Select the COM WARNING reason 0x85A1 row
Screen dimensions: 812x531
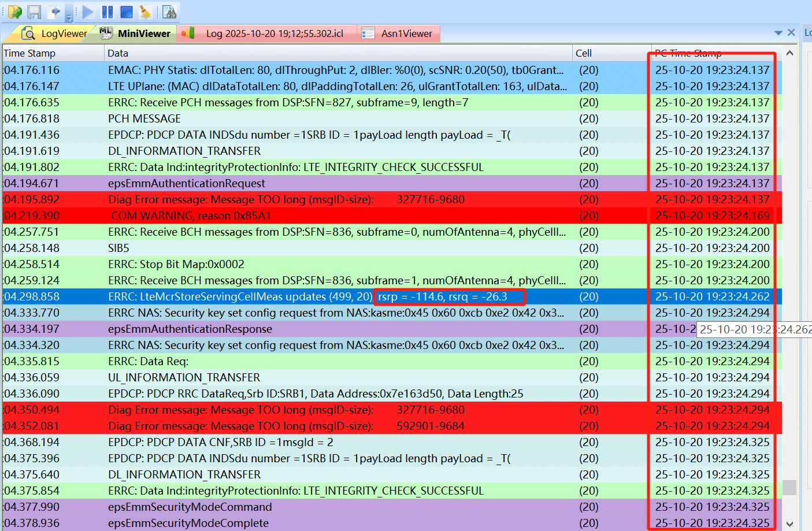pyautogui.click(x=191, y=216)
